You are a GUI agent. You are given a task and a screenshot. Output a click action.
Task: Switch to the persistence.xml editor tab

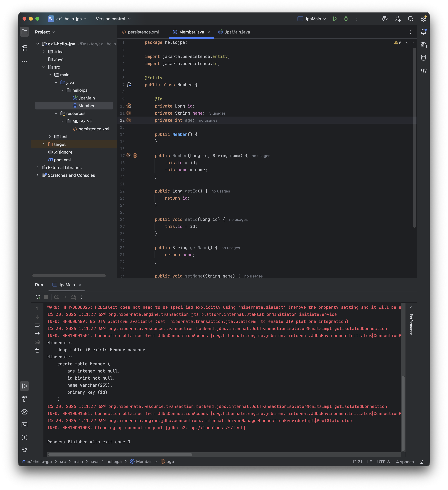(140, 32)
